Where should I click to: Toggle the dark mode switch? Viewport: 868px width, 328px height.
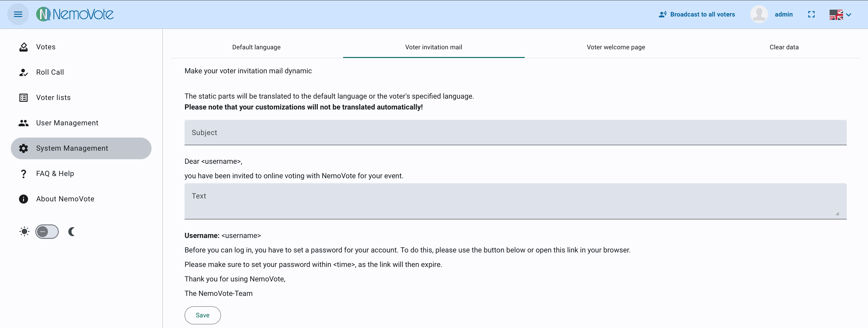pyautogui.click(x=47, y=232)
